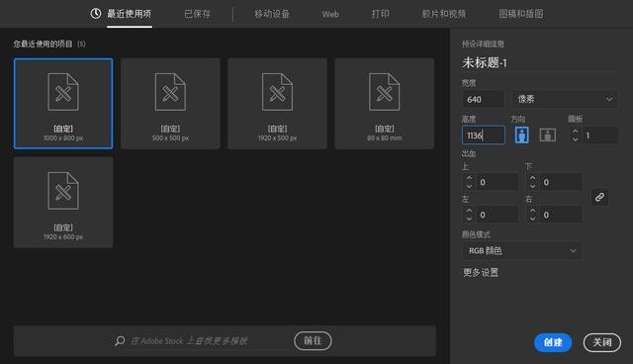Open the 图稿和插图 tab
This screenshot has height=364, width=633.
point(521,14)
